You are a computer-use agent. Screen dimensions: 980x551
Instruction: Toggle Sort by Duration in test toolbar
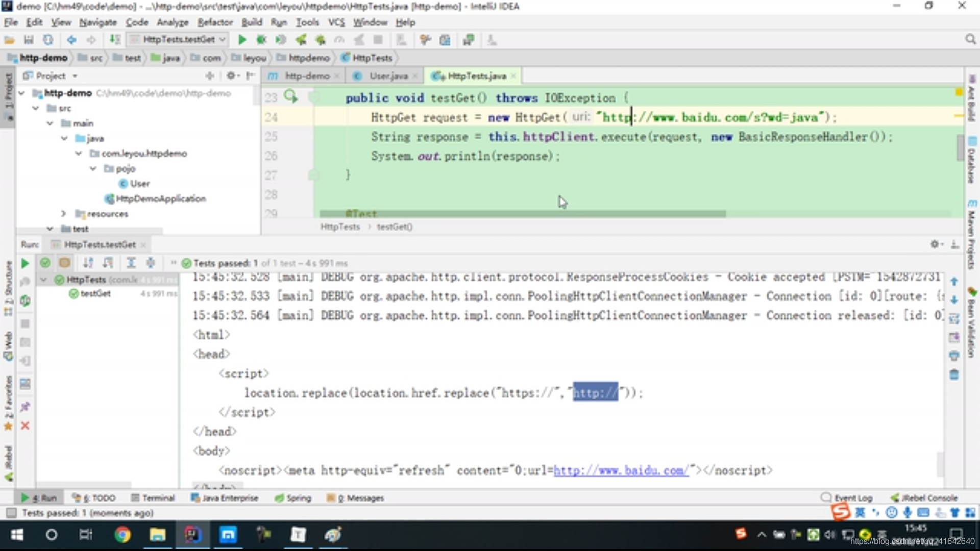coord(108,263)
